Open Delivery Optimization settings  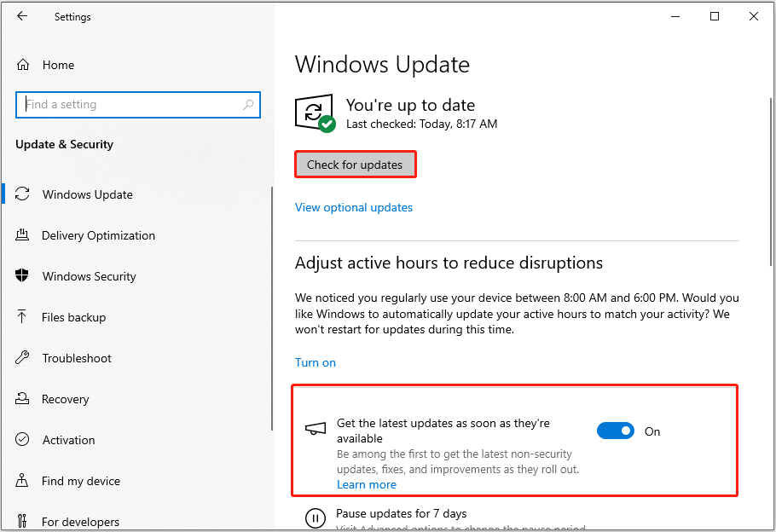click(x=98, y=235)
